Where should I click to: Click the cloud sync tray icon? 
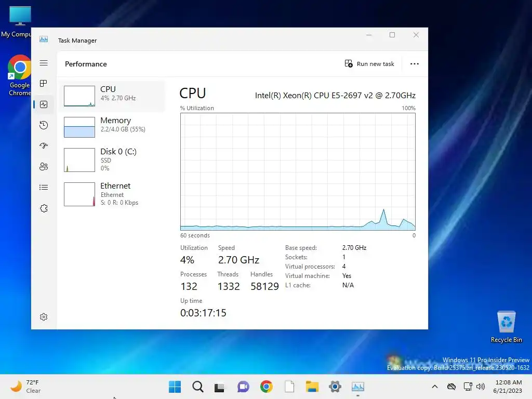(x=451, y=387)
